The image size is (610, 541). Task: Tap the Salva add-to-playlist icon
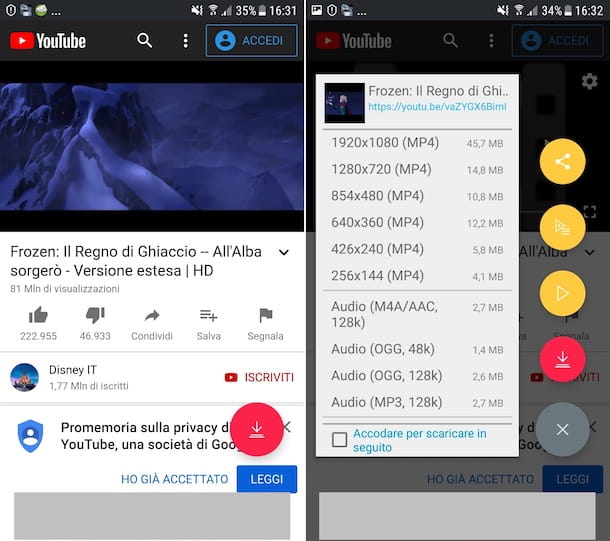click(x=208, y=316)
